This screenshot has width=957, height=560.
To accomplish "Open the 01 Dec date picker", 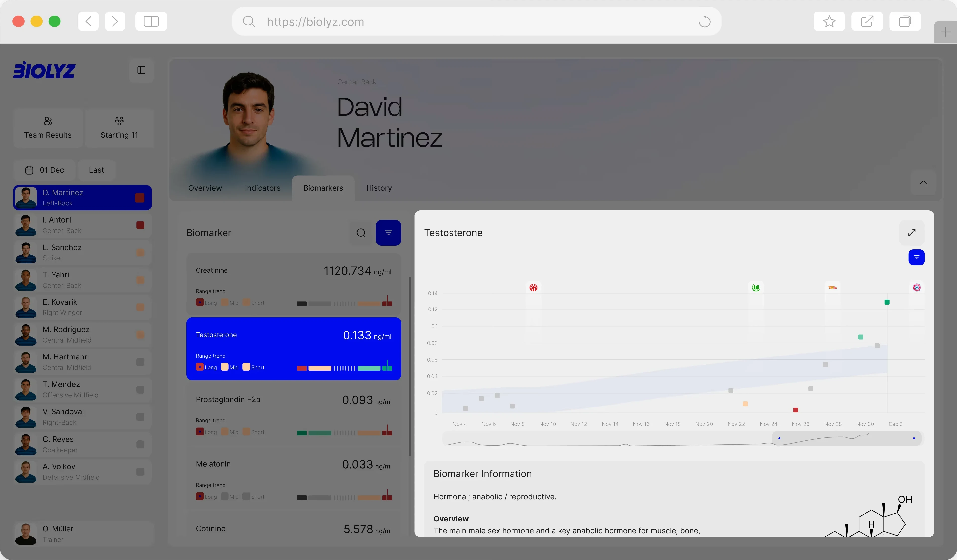I will click(x=45, y=170).
